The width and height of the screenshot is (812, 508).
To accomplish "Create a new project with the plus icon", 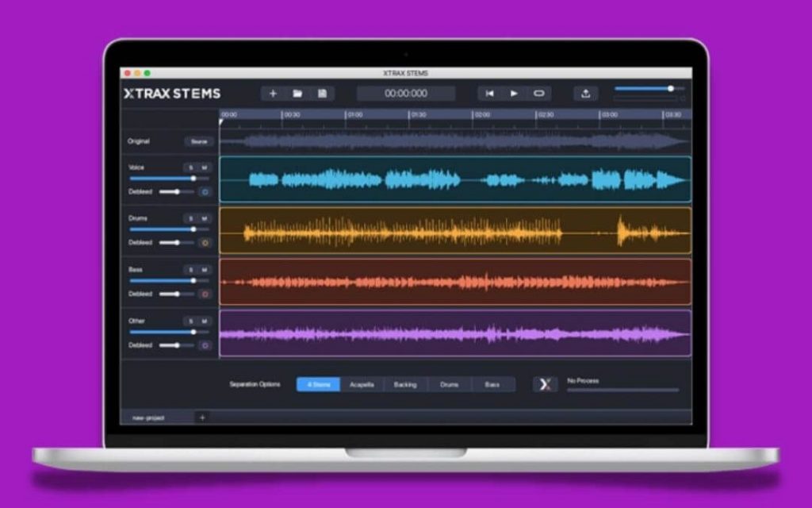I will (272, 93).
